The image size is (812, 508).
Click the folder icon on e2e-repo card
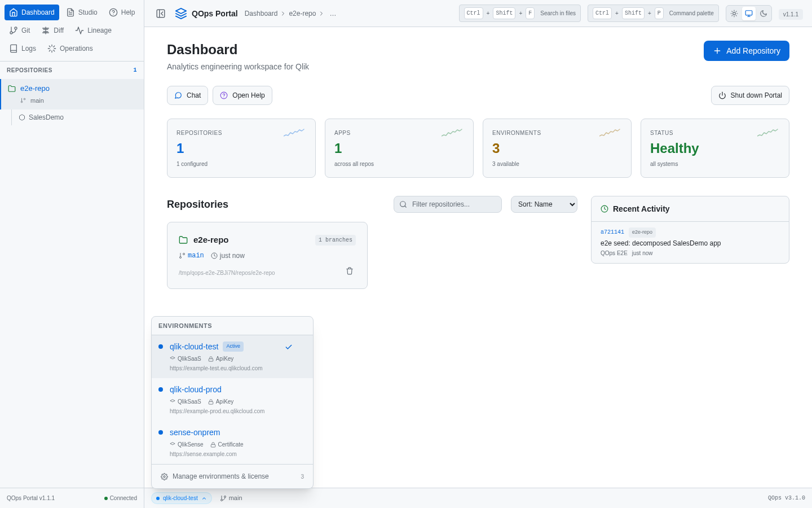pos(183,240)
